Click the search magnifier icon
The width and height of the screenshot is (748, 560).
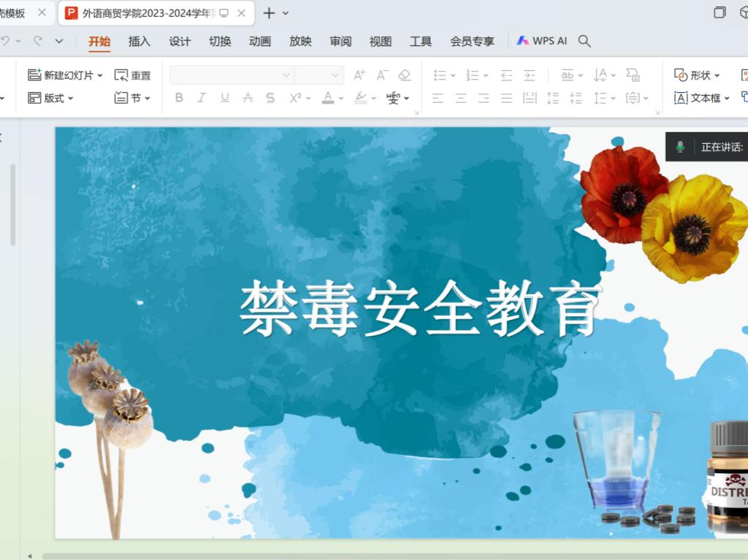coord(584,41)
